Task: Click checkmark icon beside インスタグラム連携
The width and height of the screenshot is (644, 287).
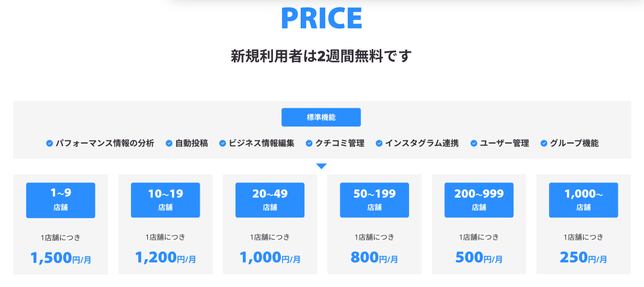Action: pyautogui.click(x=379, y=143)
